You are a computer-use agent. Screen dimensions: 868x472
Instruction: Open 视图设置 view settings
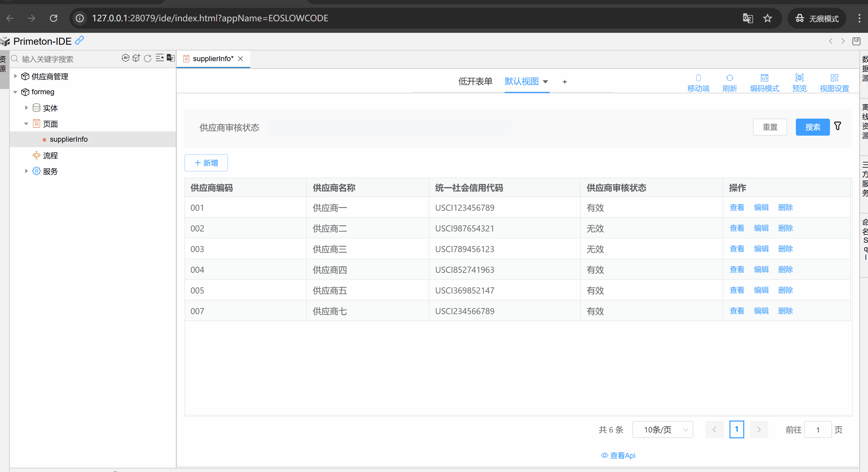(x=834, y=83)
